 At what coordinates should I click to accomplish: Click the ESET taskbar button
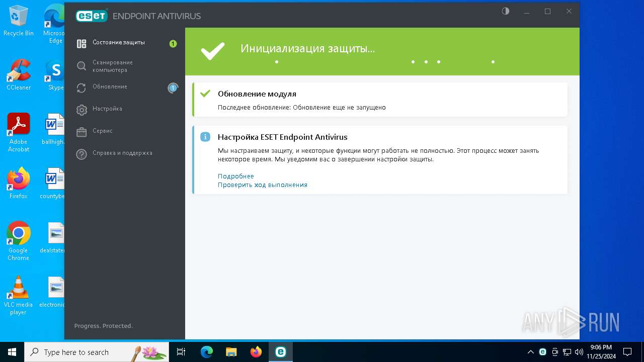point(280,352)
